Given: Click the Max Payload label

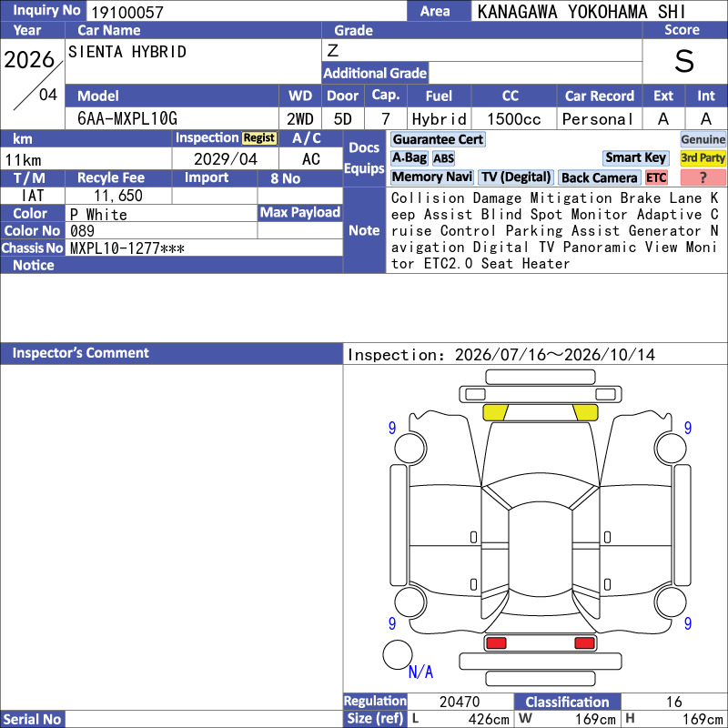Looking at the screenshot, I should click(x=300, y=212).
